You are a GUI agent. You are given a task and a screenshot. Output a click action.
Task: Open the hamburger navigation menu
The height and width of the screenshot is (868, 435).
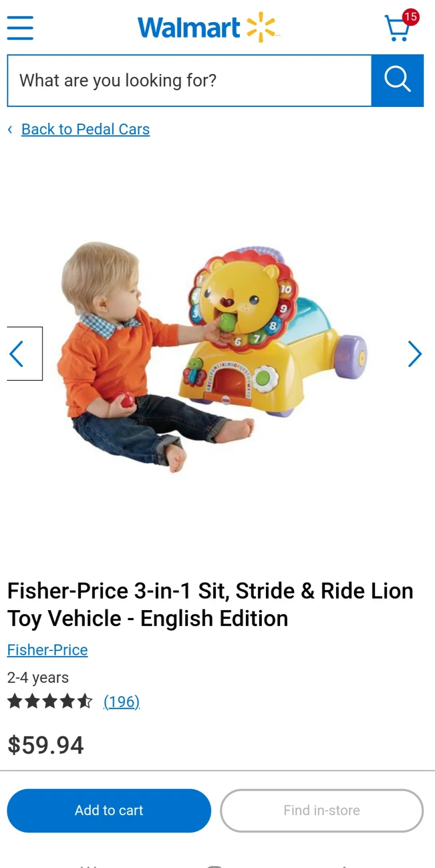click(20, 27)
